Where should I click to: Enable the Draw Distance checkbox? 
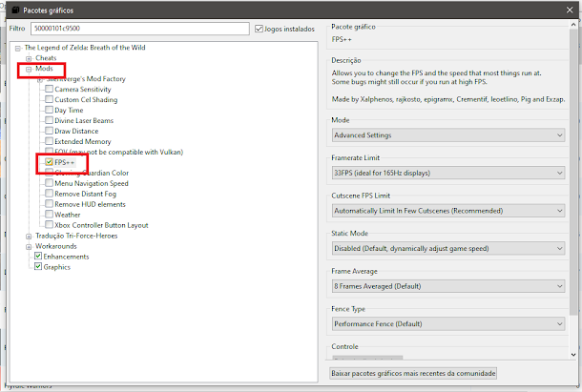[x=49, y=131]
